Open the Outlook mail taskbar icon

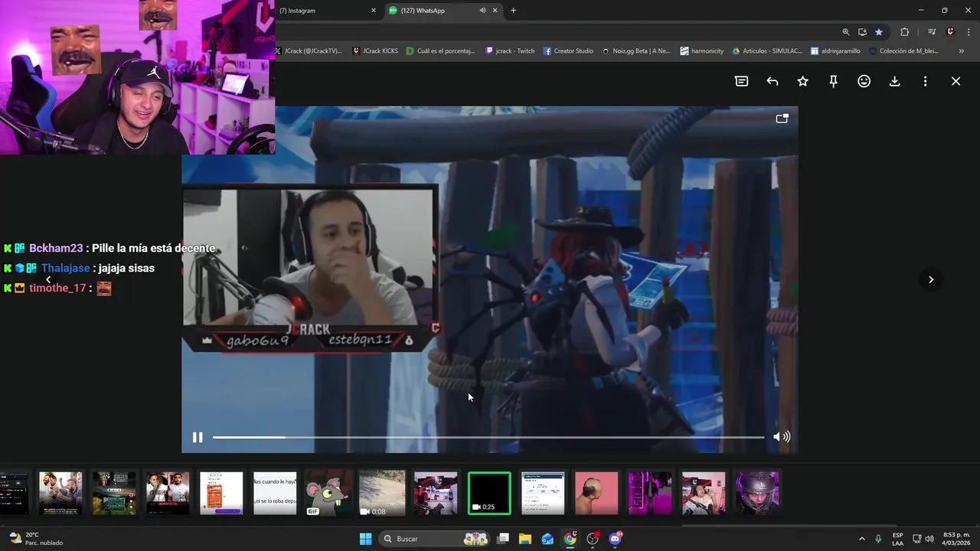coord(547,539)
